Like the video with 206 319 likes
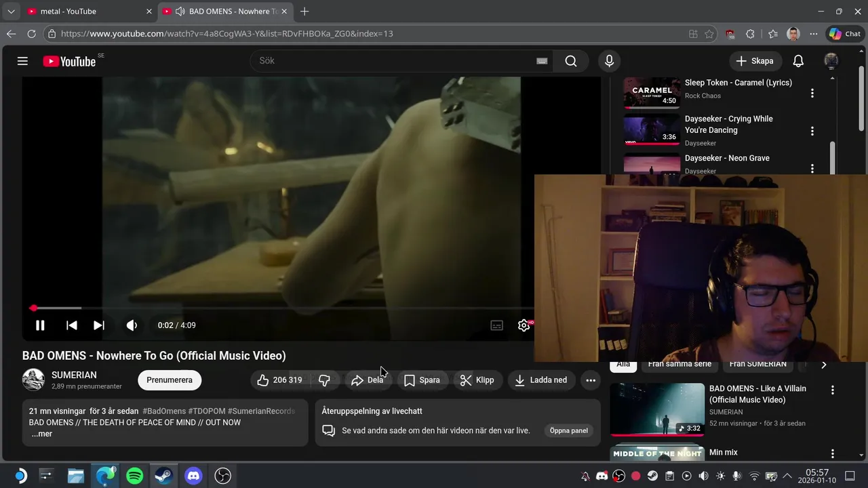The width and height of the screenshot is (868, 488). [x=279, y=380]
